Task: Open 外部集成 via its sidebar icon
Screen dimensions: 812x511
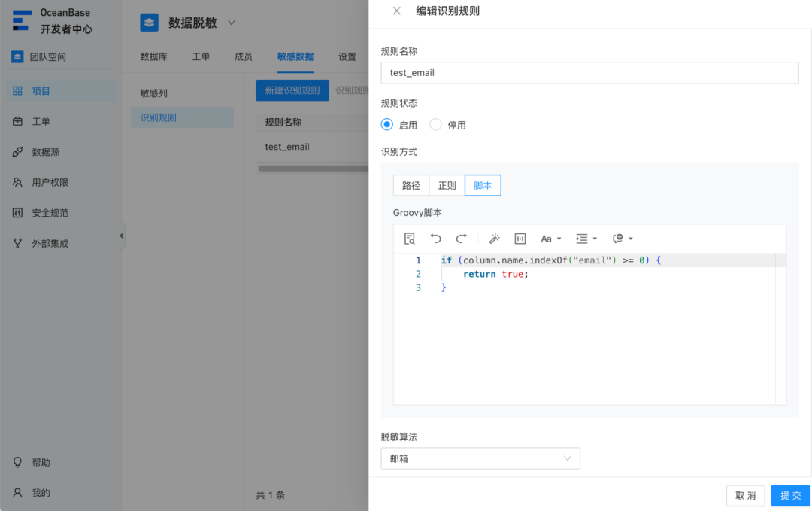Action: point(17,242)
